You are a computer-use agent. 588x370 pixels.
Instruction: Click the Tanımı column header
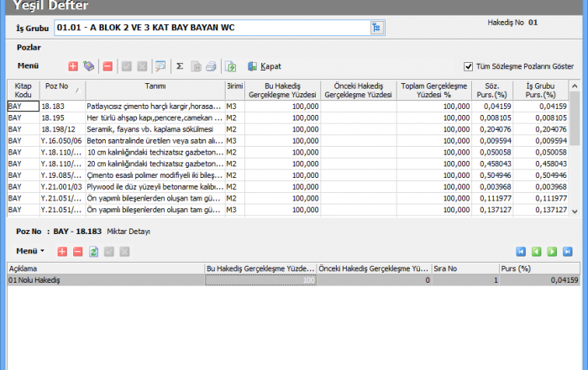point(155,87)
